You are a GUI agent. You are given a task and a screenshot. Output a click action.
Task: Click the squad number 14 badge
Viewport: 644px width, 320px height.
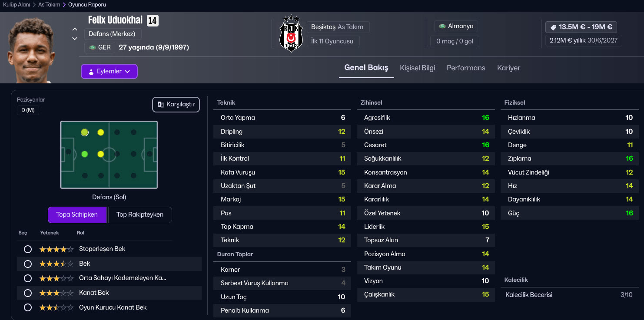tap(153, 20)
